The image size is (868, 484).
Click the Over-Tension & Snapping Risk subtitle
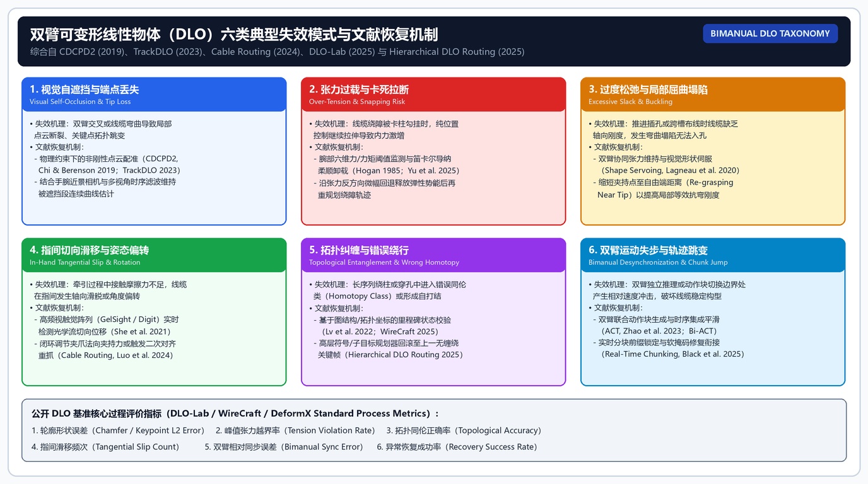[x=357, y=101]
